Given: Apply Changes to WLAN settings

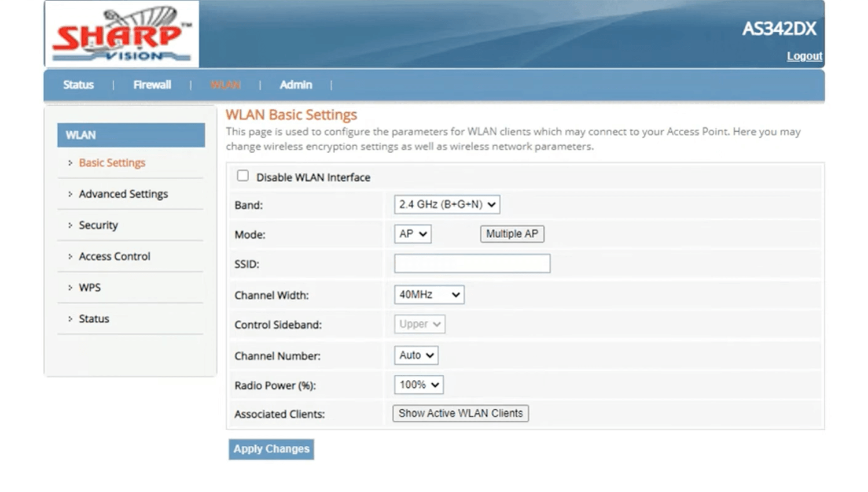Looking at the screenshot, I should coord(271,449).
